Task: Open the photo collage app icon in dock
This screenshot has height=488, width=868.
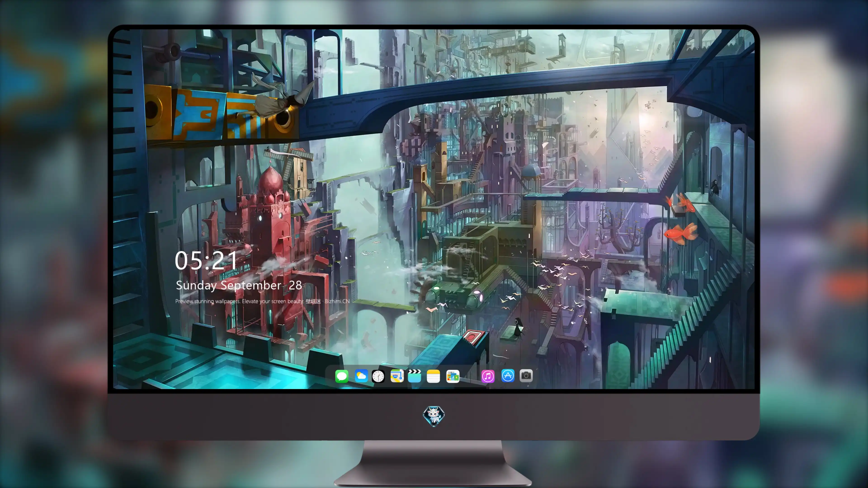Action: [x=453, y=376]
